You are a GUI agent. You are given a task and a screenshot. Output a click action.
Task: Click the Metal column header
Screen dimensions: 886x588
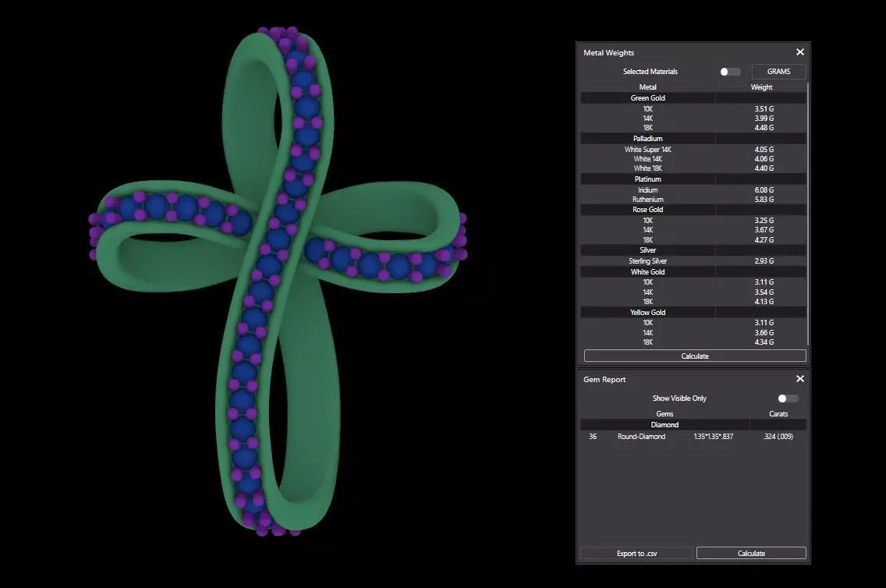coord(647,87)
